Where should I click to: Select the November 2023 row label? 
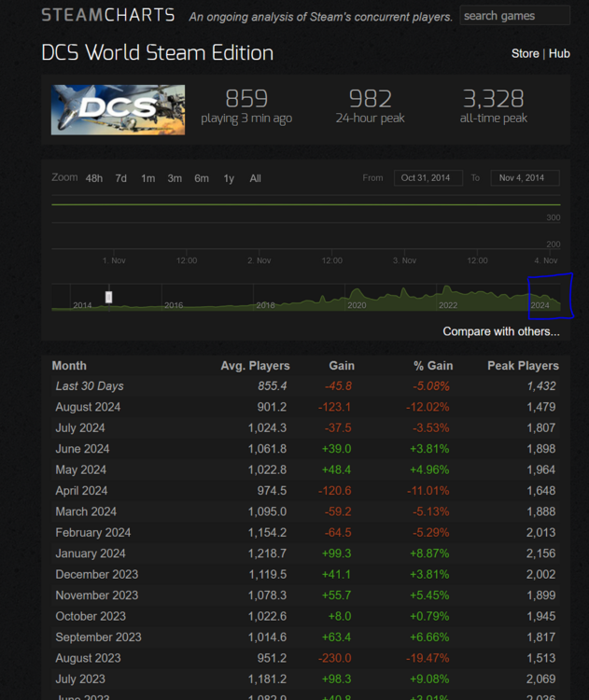[97, 595]
